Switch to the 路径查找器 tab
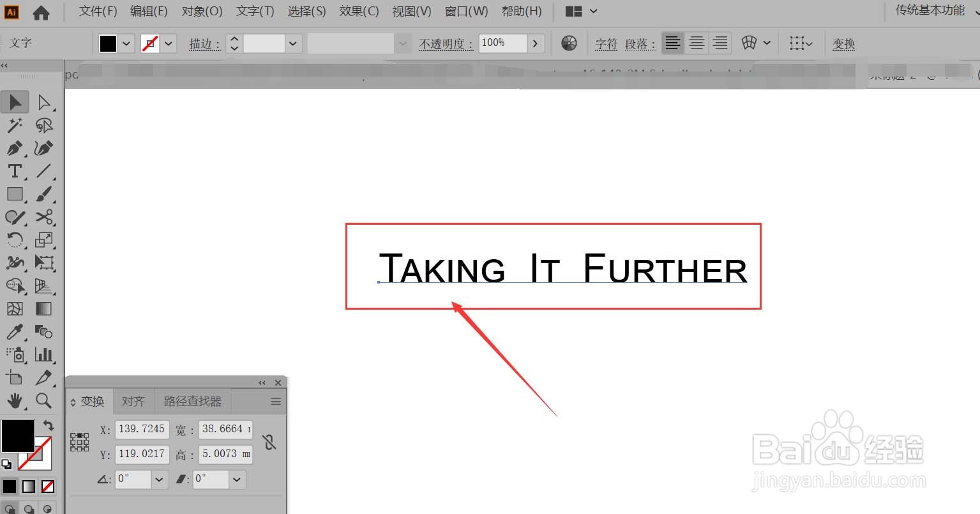Image resolution: width=980 pixels, height=514 pixels. (x=192, y=401)
